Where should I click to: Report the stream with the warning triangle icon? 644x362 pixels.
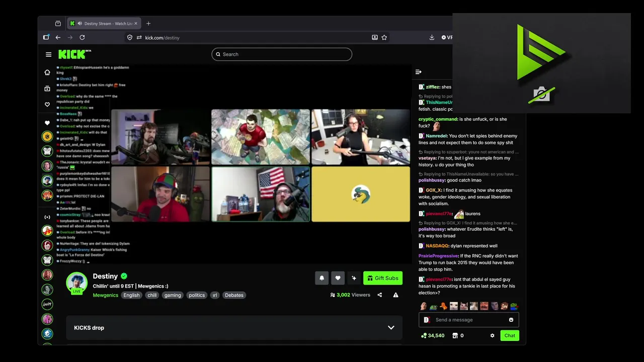click(396, 295)
